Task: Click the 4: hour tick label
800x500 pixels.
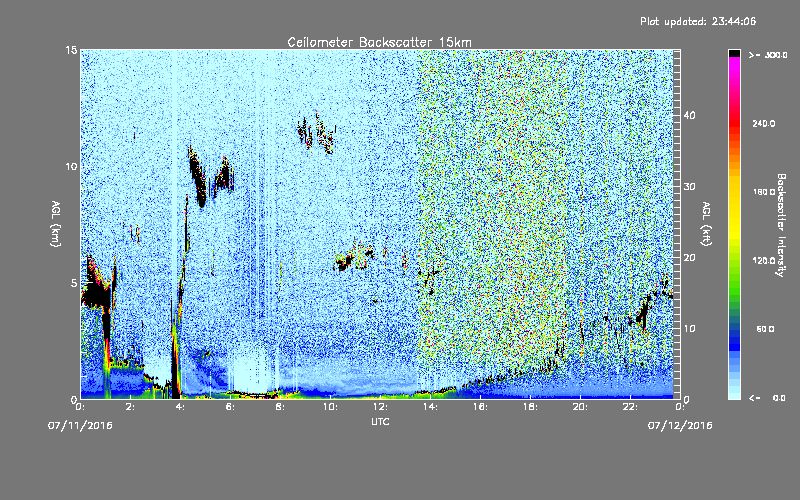Action: coord(181,407)
